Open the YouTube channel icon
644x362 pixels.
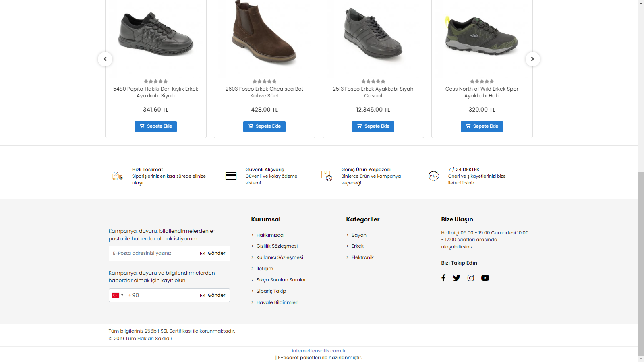pyautogui.click(x=485, y=278)
